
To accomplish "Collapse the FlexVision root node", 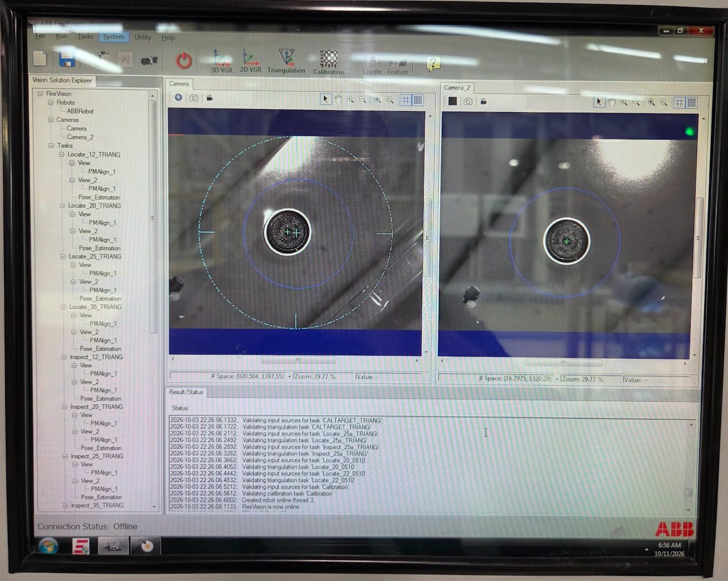I will (x=41, y=94).
